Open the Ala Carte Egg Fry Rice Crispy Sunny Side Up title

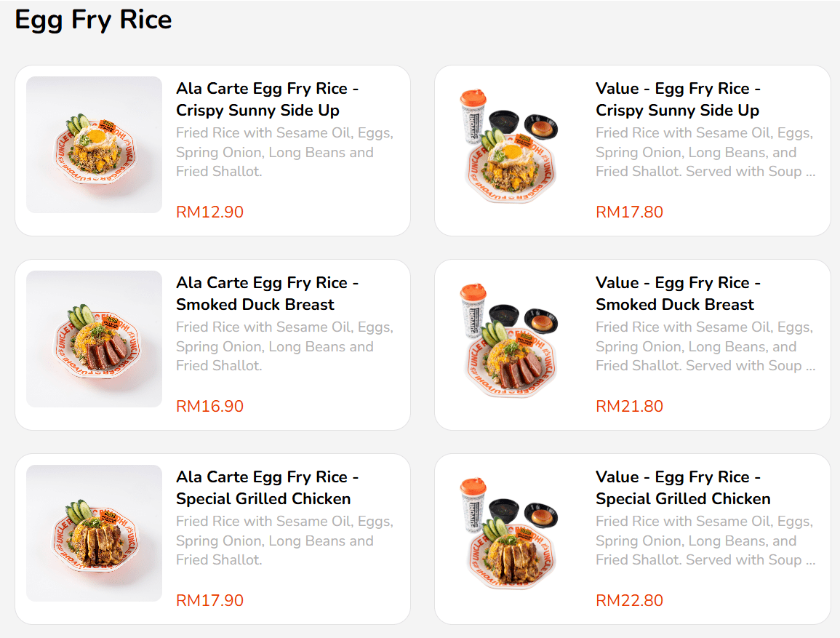pos(267,100)
